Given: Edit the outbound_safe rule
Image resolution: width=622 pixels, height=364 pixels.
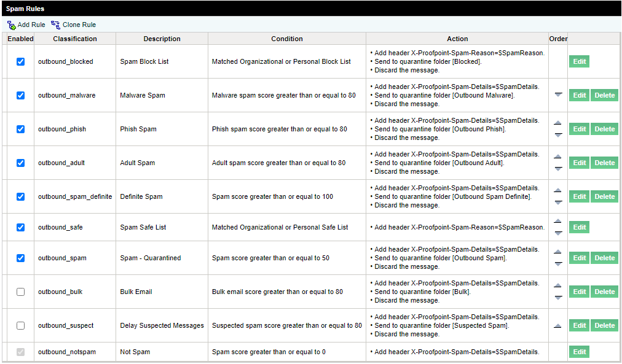Looking at the screenshot, I should pos(579,227).
